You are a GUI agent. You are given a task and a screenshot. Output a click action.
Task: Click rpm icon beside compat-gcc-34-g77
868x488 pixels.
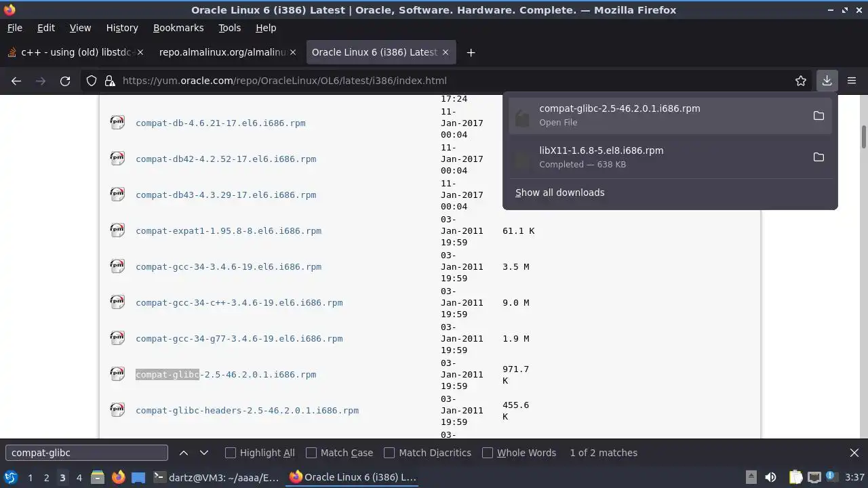[x=117, y=338]
